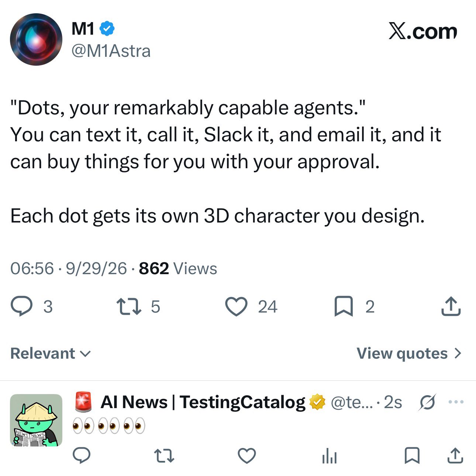Viewport: 476px width, 476px height.
Task: Tap the gold verified badge on TestingCatalog
Action: pyautogui.click(x=317, y=402)
